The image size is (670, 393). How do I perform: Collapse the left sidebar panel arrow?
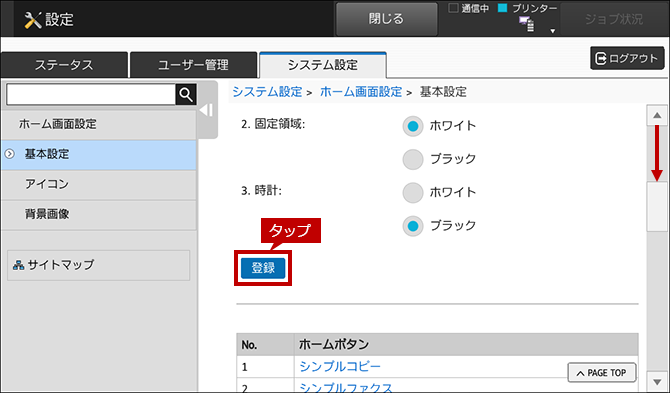click(x=207, y=110)
